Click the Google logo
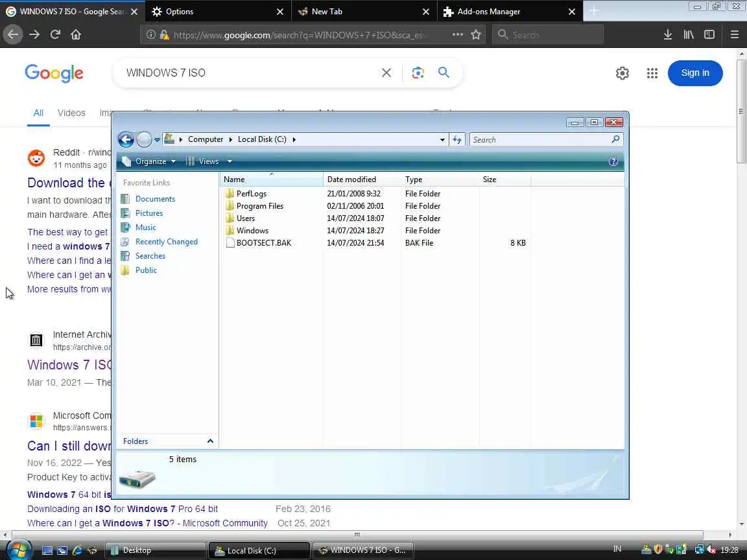The height and width of the screenshot is (560, 747). (x=54, y=73)
